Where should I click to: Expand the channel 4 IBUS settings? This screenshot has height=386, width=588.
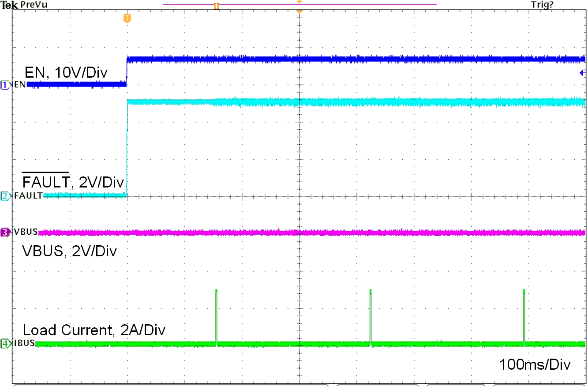[x=4, y=343]
